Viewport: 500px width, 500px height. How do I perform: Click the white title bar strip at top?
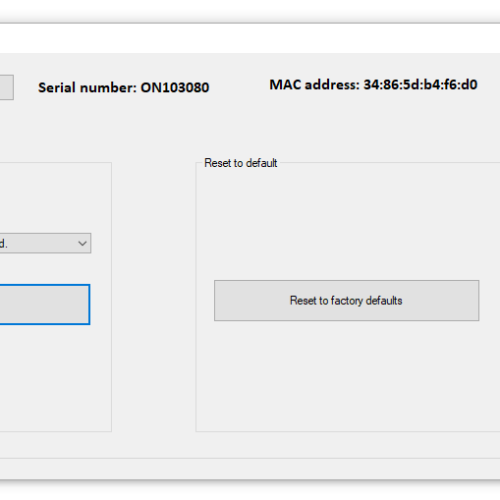250,38
